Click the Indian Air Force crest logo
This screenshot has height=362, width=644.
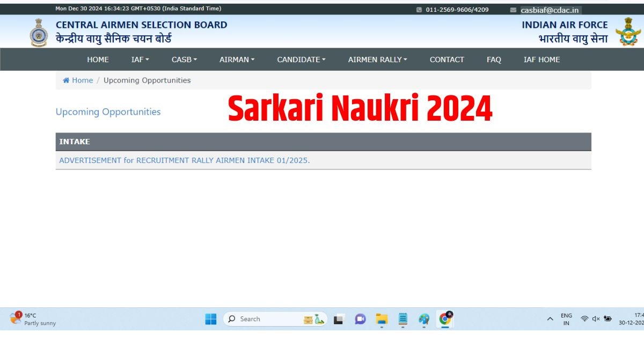coord(628,32)
